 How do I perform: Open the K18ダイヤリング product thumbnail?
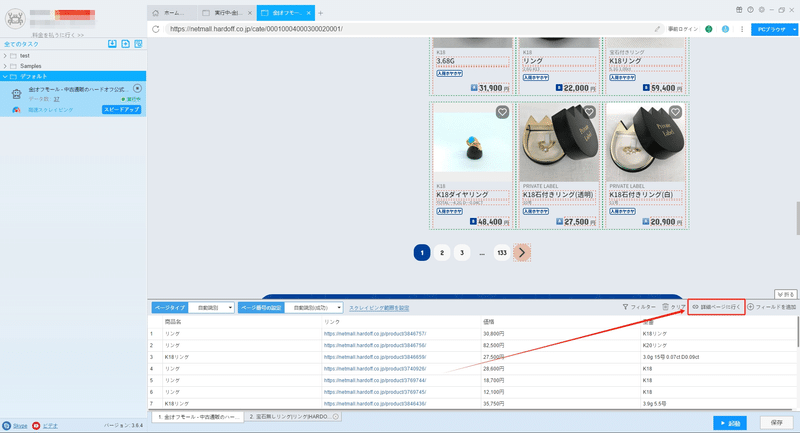tap(472, 143)
